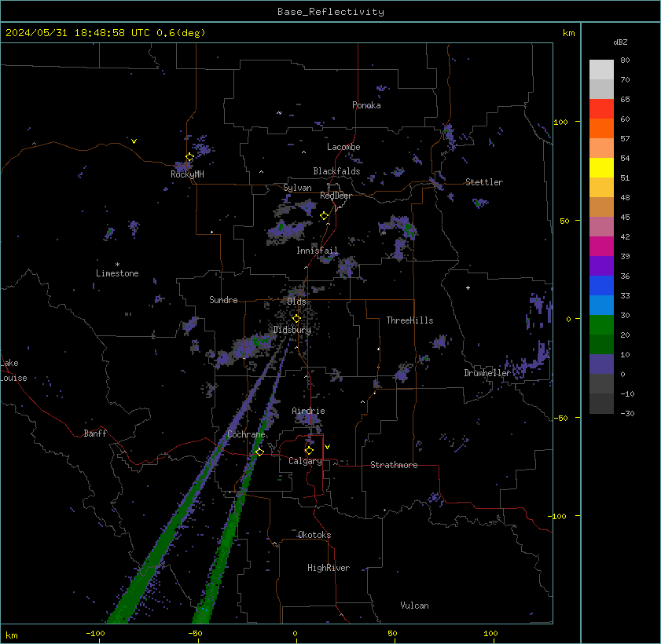661x644 pixels.
Task: Select the Okotoks city label
Action: coord(314,535)
